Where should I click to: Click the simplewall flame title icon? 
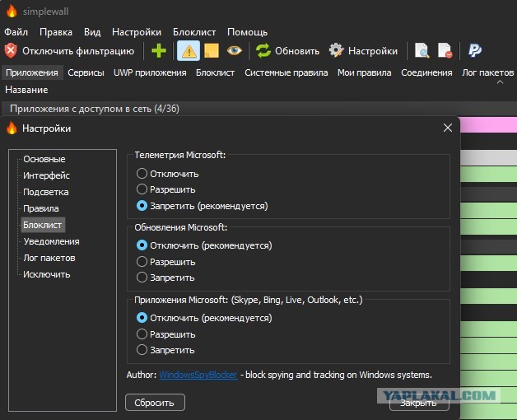pyautogui.click(x=12, y=12)
